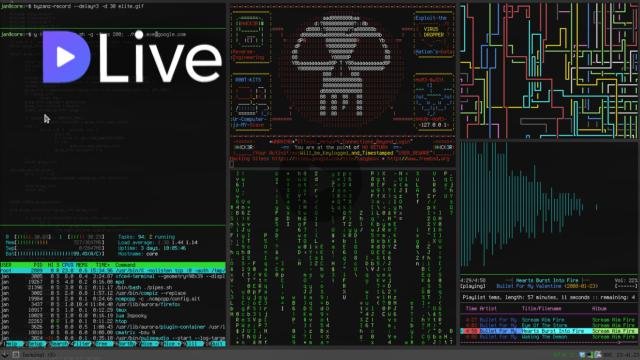Viewport: 640px width, 360px height.
Task: Click Nice - in the htop function bar
Action: pyautogui.click(x=149, y=344)
